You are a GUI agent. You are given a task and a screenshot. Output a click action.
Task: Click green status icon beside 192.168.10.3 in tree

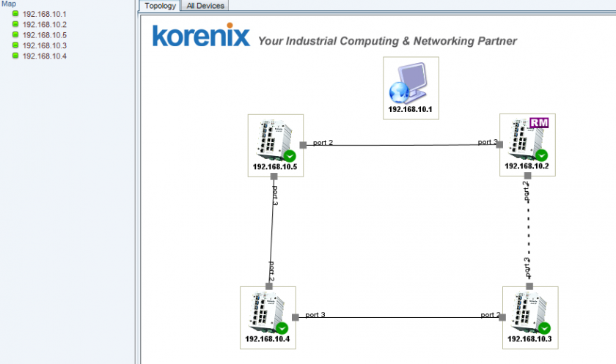tap(15, 45)
